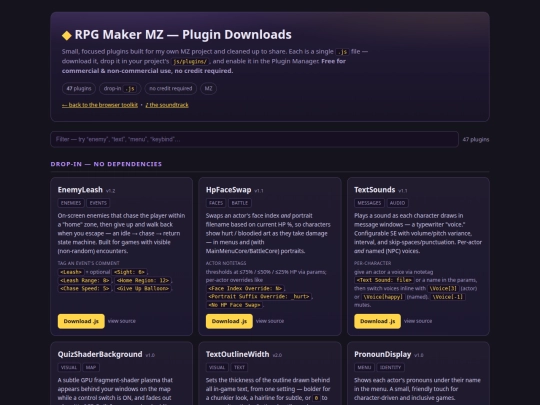
Task: Focus the plugin filter search field
Action: pos(255,139)
